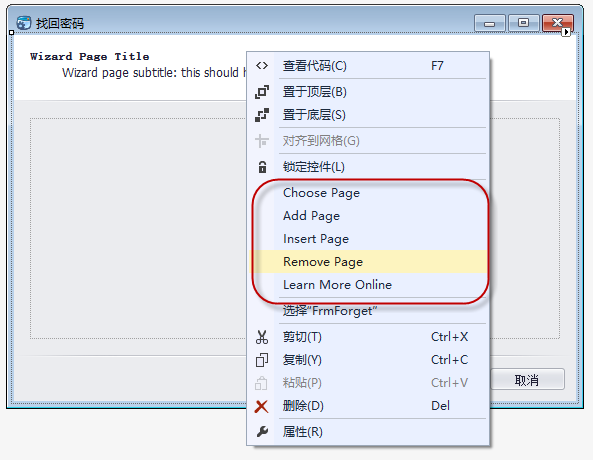Select 锁定控件(L) menu entry
Viewport: 593px width, 460px height.
pyautogui.click(x=368, y=167)
